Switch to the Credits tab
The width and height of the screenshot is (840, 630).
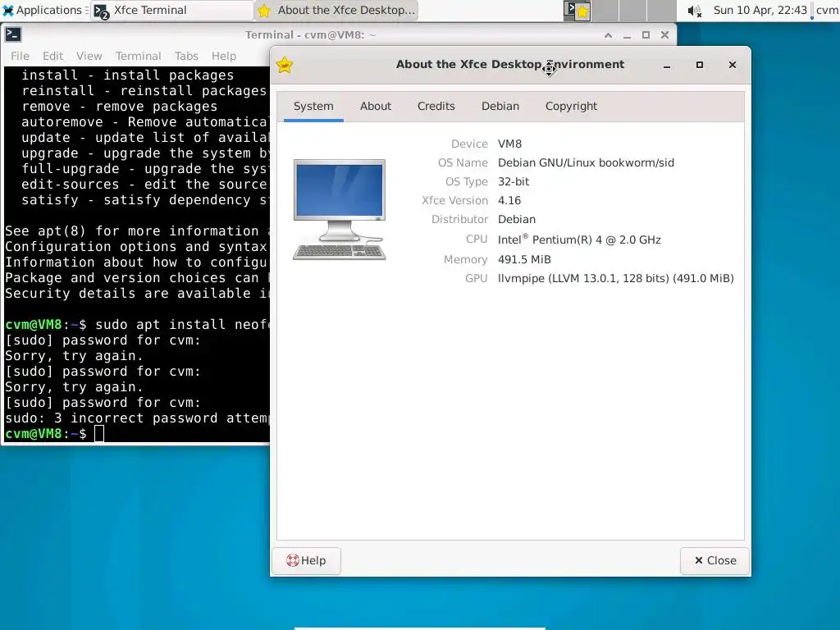pyautogui.click(x=436, y=106)
